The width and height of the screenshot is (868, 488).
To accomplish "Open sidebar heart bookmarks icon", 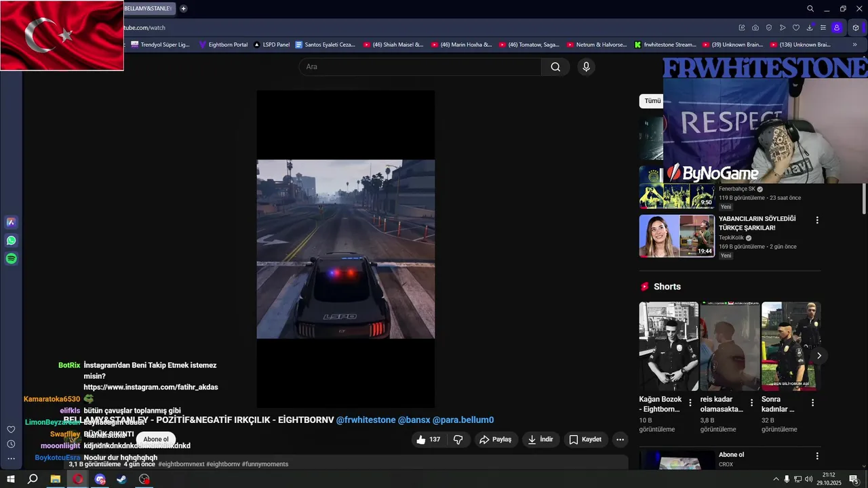I will pyautogui.click(x=11, y=430).
